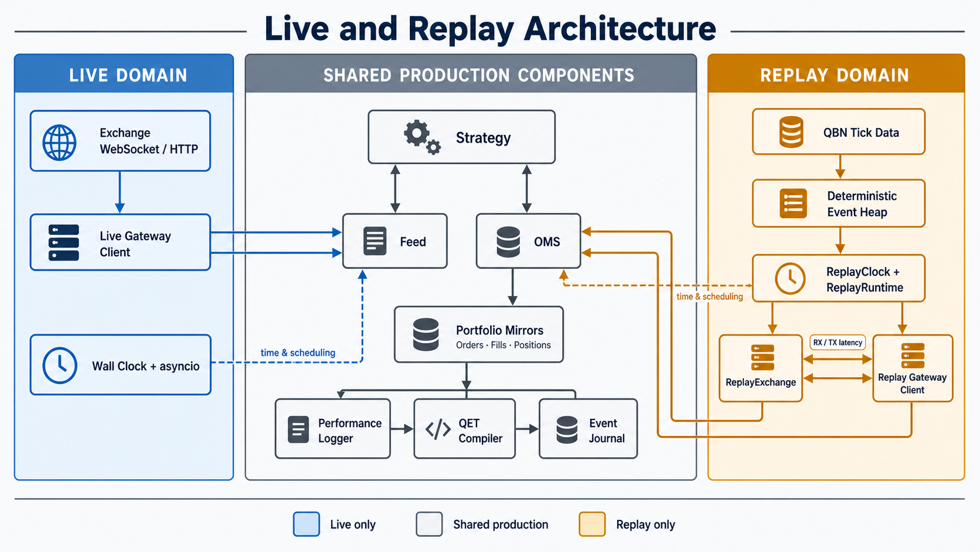Click the Replay only legend text
980x552 pixels.
645,524
